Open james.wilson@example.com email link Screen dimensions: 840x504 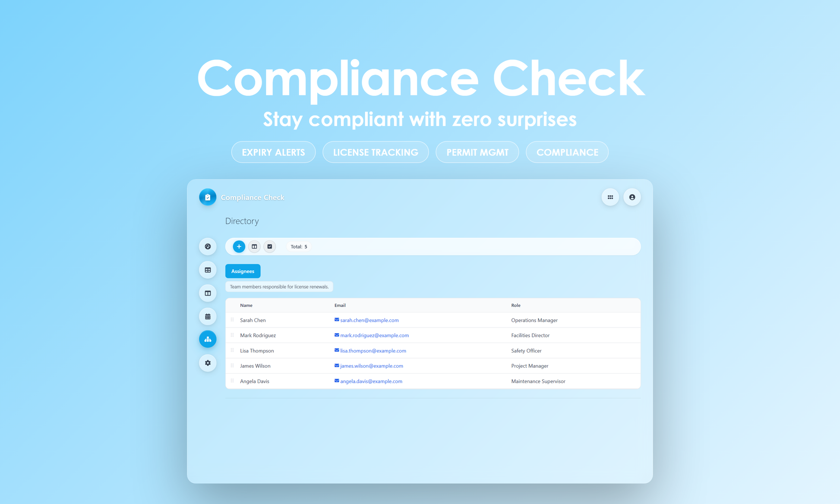(x=371, y=366)
